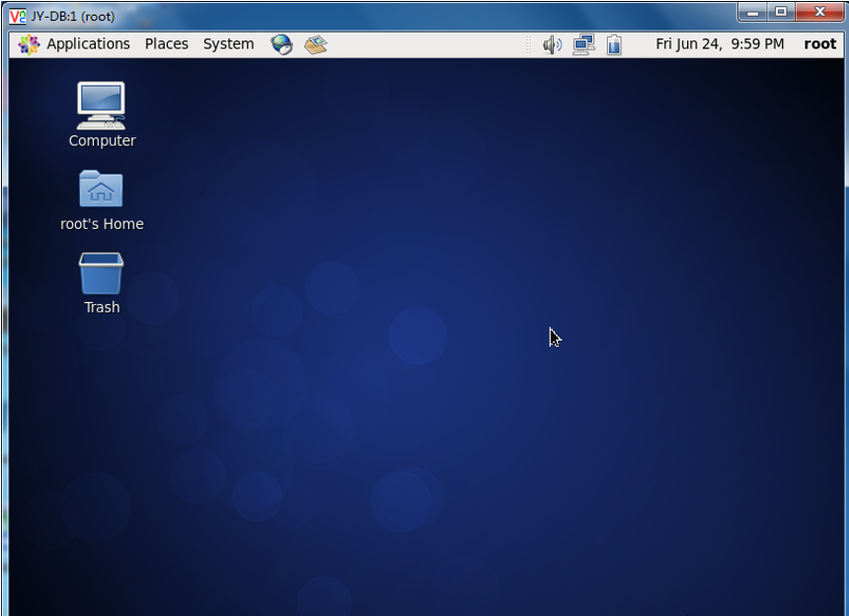
Task: Click the panel applet drag handle
Action: coord(528,44)
